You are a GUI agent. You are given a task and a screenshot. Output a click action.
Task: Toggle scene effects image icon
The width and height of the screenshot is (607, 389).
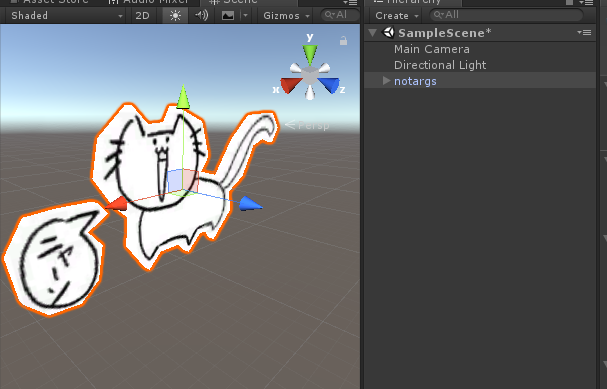point(228,15)
